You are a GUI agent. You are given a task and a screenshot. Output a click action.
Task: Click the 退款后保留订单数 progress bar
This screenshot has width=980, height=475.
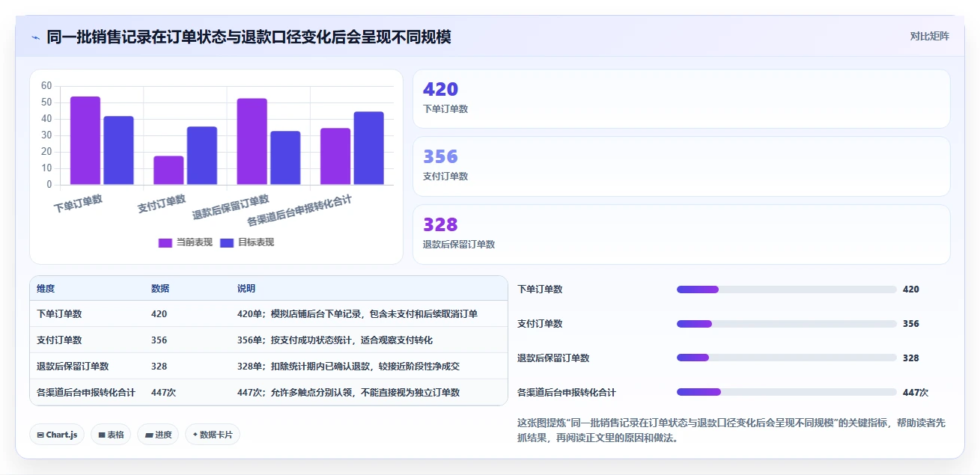click(x=786, y=358)
